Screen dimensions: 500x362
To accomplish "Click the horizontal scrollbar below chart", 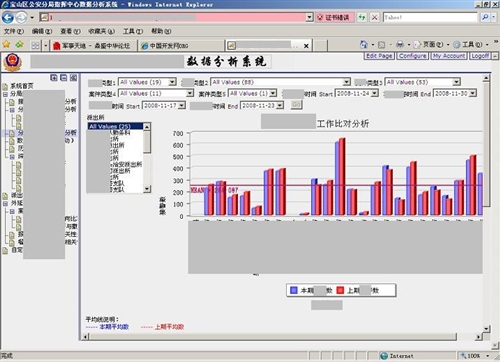I will [x=283, y=337].
